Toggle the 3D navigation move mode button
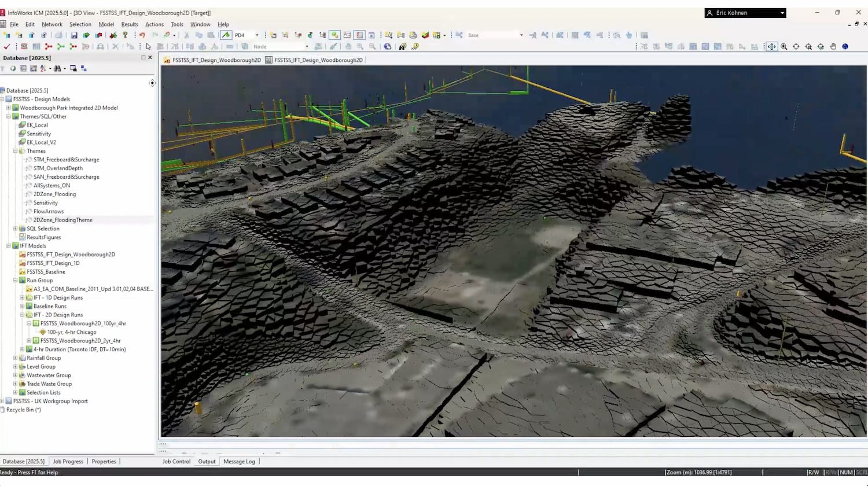 coord(771,46)
